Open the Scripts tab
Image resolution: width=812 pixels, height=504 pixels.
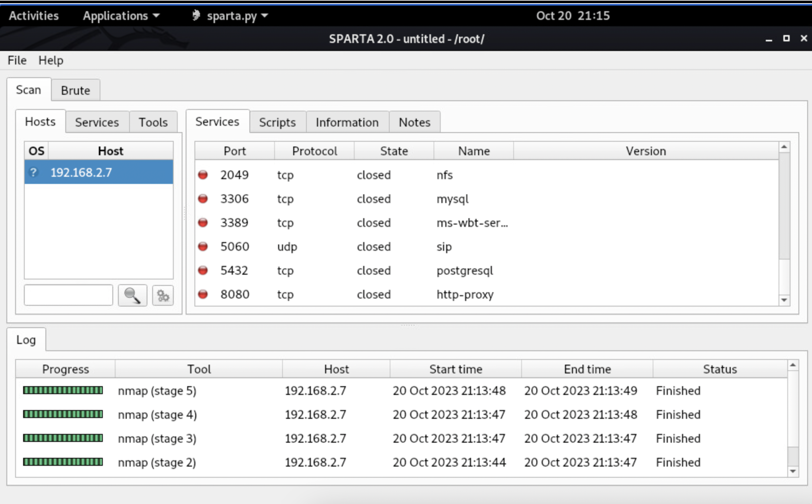277,122
